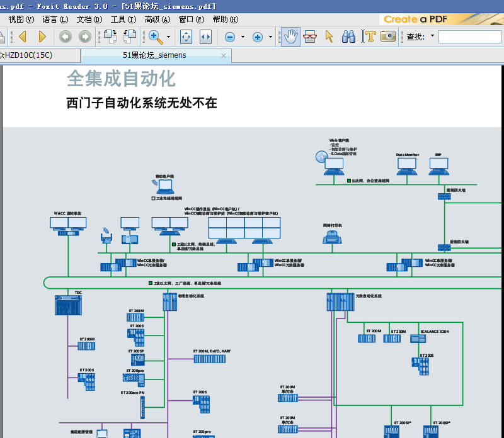The image size is (504, 438).
Task: Activate the snapshot camera tool
Action: pos(388,36)
